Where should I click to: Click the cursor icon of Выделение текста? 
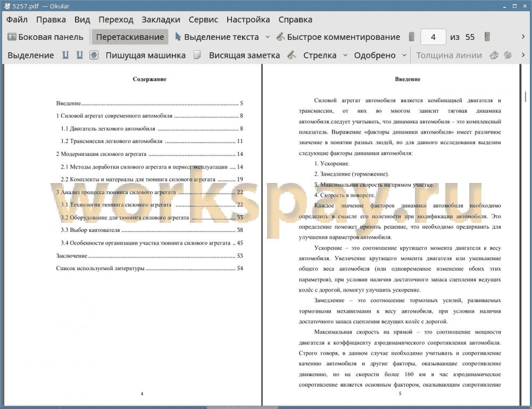178,37
